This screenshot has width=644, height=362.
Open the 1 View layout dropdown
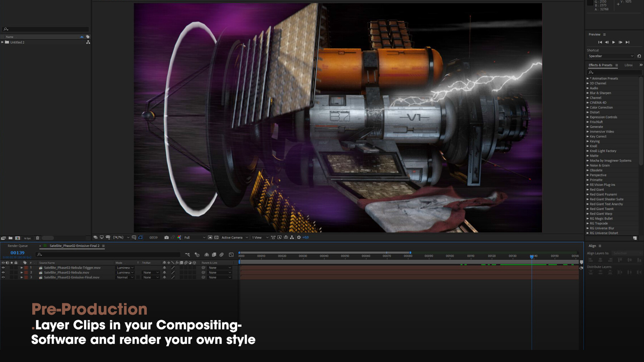click(x=260, y=237)
